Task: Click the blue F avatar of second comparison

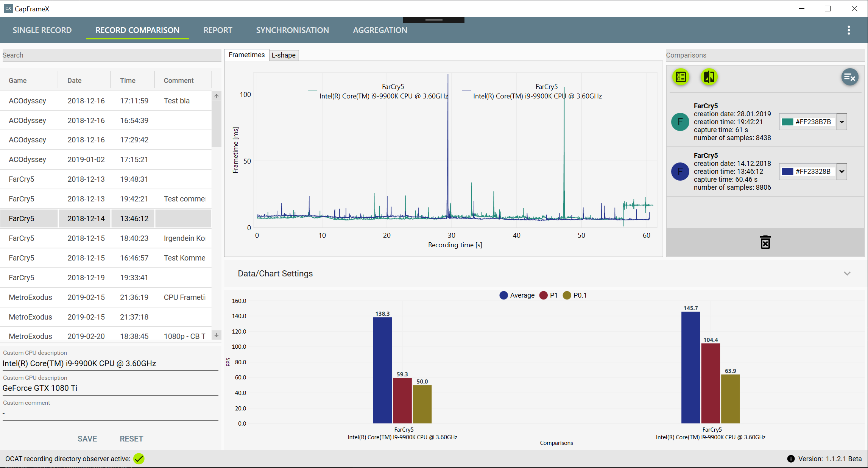Action: 680,172
